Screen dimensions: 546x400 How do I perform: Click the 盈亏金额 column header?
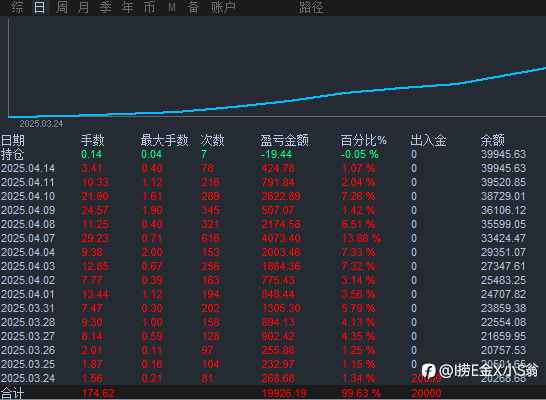[x=284, y=140]
